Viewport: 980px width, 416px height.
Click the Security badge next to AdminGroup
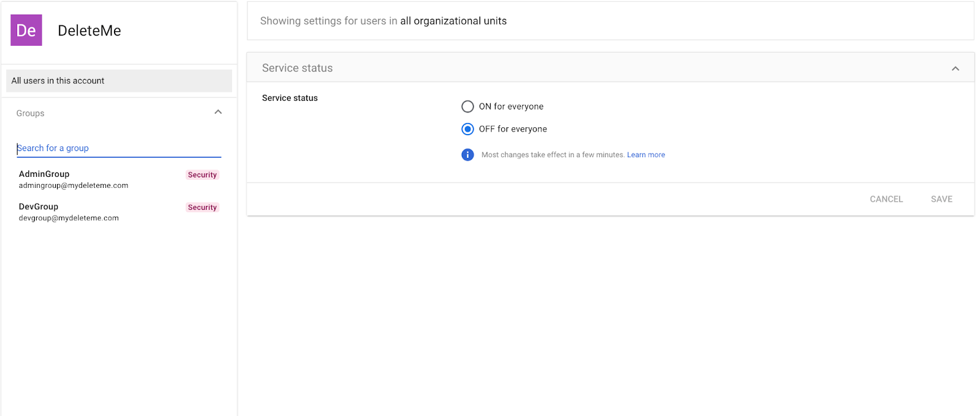point(202,175)
